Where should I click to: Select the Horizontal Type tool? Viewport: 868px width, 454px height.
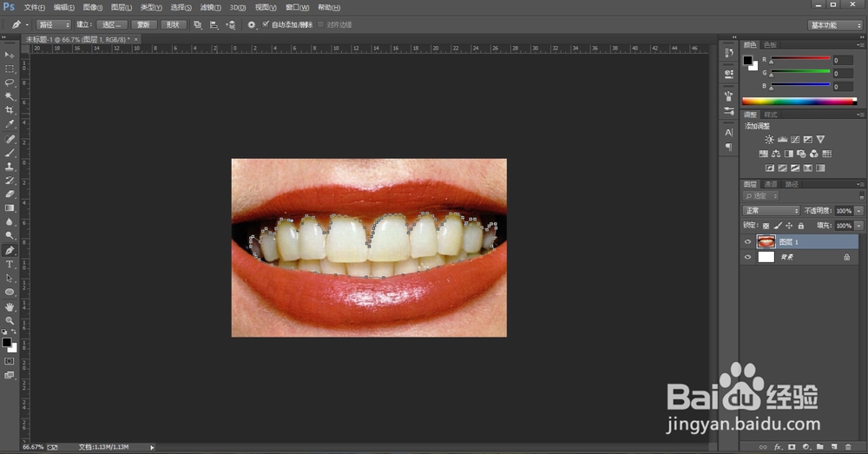coord(10,264)
